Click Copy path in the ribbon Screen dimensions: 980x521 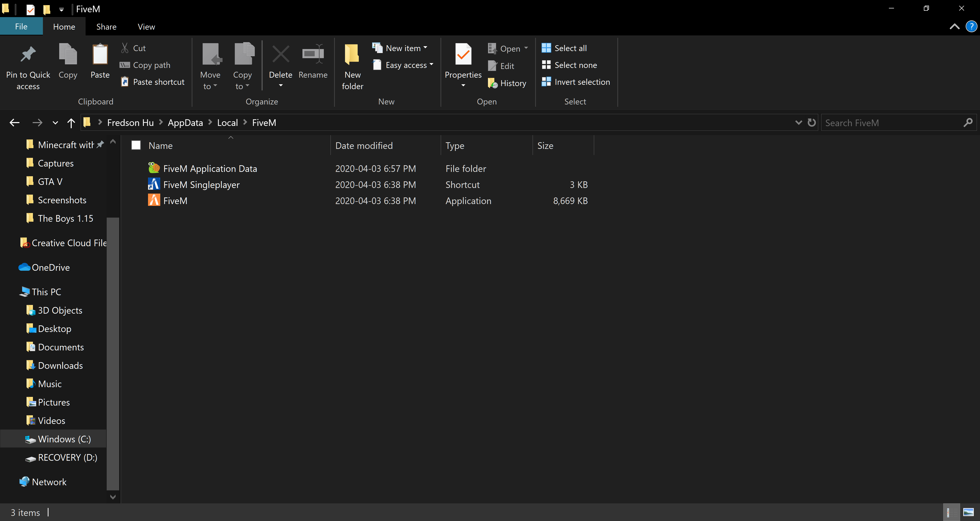145,65
